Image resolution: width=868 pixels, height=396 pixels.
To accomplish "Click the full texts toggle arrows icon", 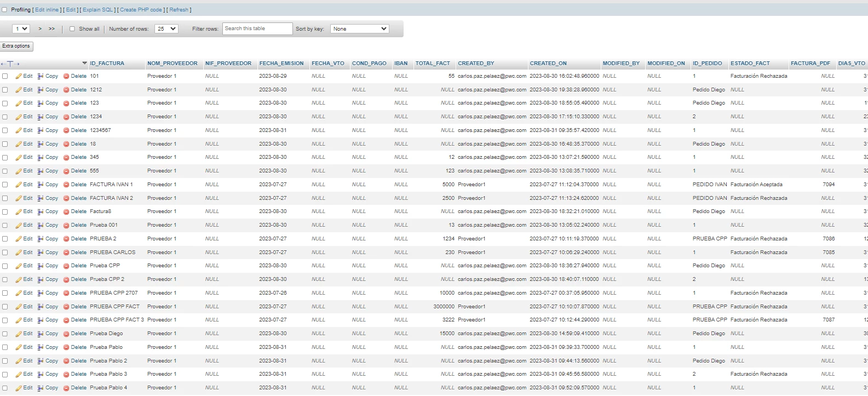I will 10,64.
